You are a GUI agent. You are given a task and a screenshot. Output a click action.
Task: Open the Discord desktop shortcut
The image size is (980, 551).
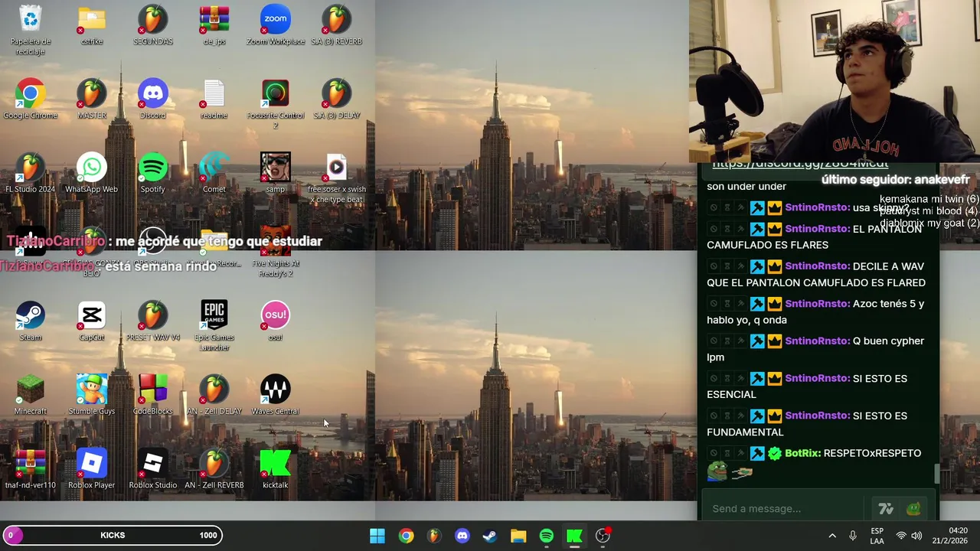coord(153,99)
